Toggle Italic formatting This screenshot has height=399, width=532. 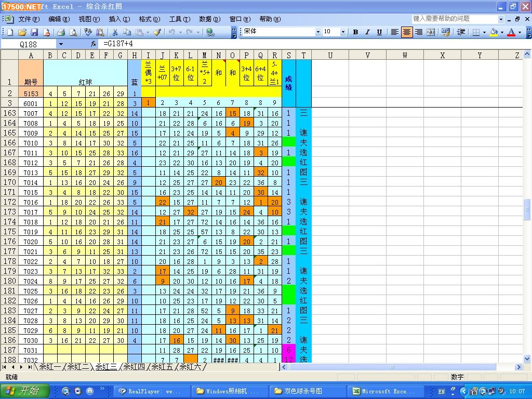(x=367, y=32)
